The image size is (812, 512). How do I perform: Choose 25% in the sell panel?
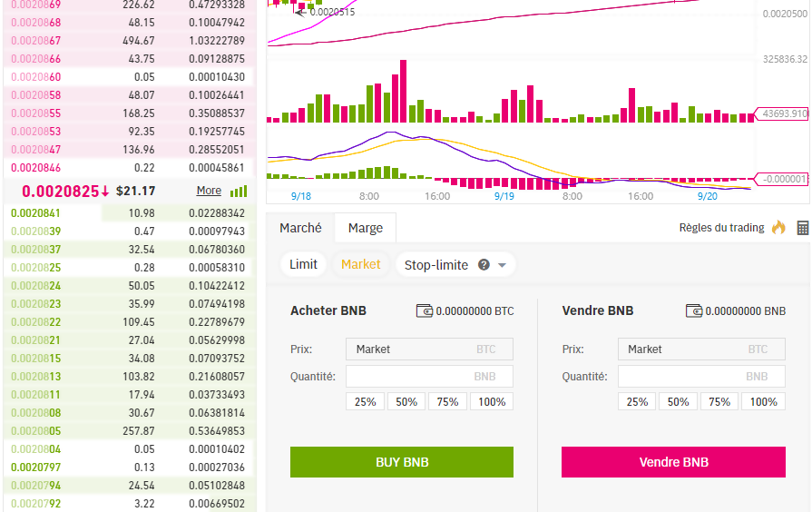tap(637, 401)
